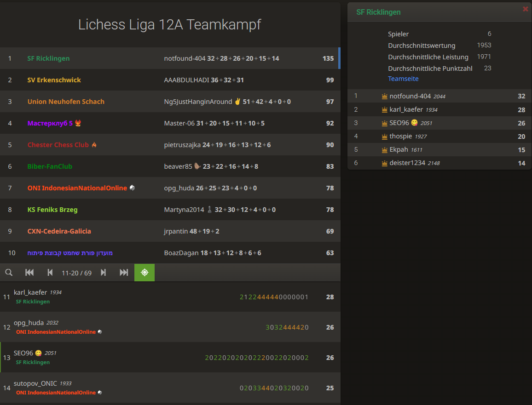Open the Teamseite link
The height and width of the screenshot is (405, 532).
point(403,79)
